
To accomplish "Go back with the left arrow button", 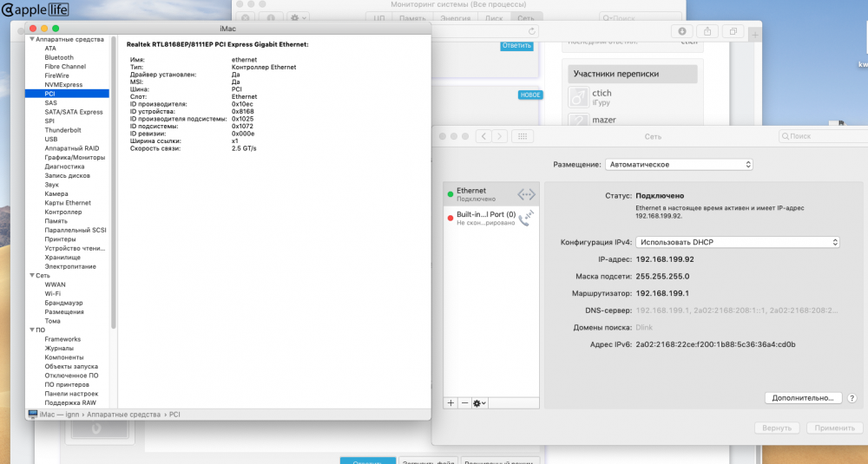I will (483, 136).
